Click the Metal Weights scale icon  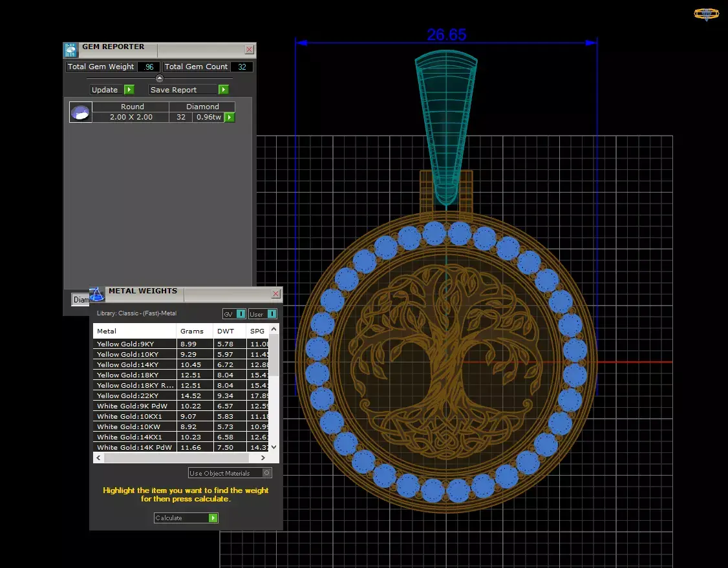(x=96, y=294)
